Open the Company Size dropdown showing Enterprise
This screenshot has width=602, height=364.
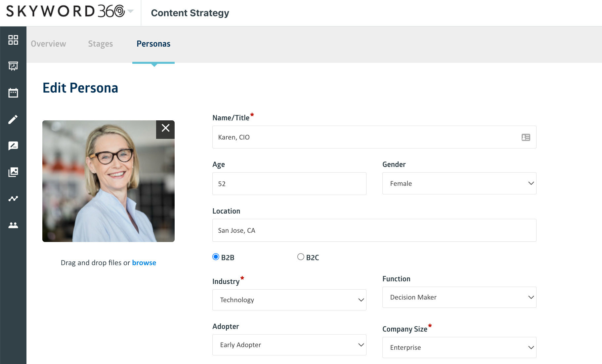(459, 347)
